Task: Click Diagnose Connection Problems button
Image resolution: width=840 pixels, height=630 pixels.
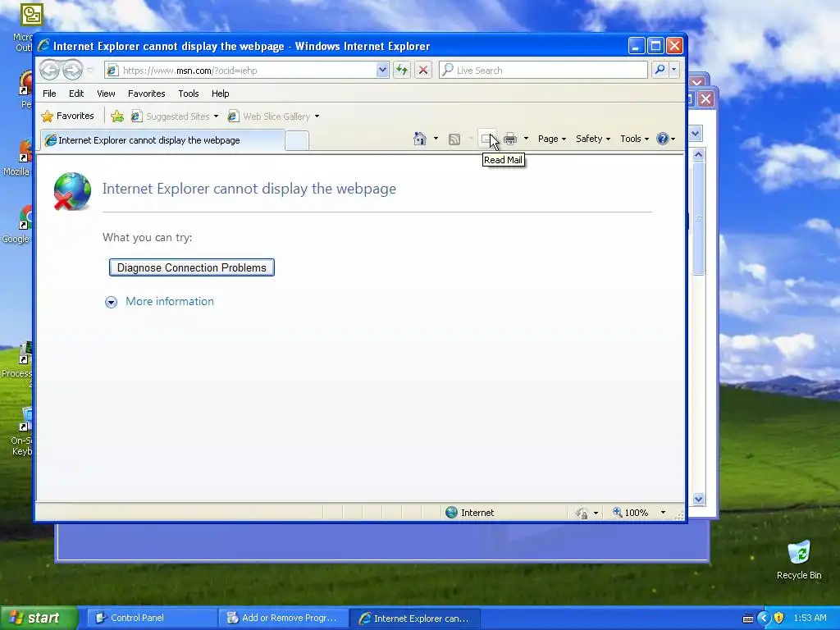Action: (x=192, y=267)
